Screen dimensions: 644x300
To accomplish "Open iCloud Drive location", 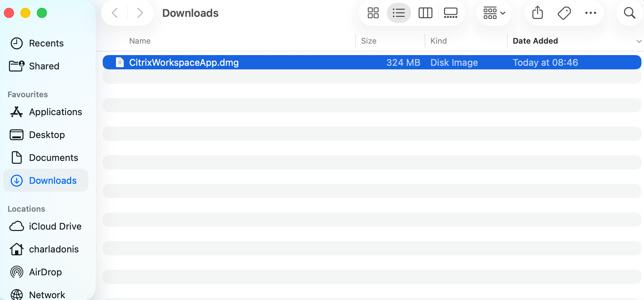I will [55, 226].
